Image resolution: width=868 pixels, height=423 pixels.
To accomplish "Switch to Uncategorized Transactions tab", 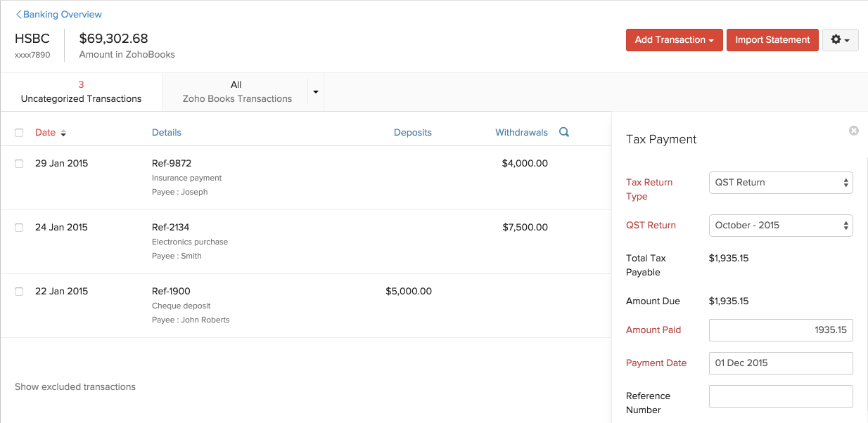I will pos(81,92).
